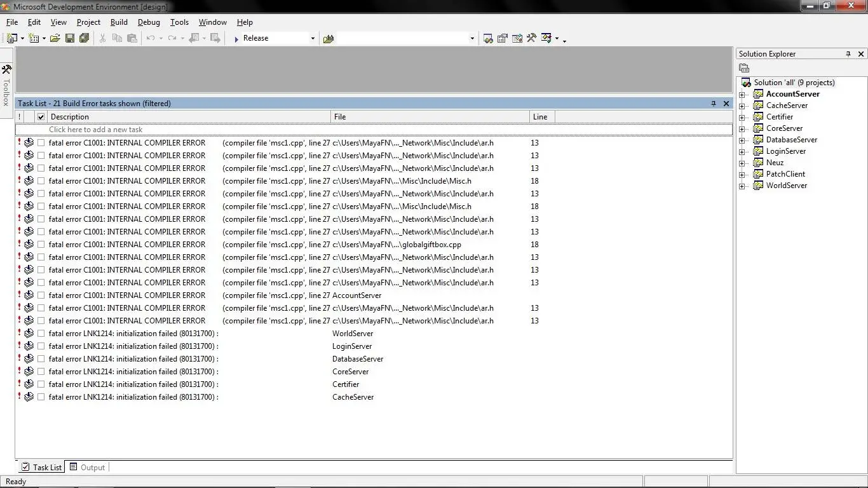
Task: Click the Cut scissors icon
Action: (102, 38)
